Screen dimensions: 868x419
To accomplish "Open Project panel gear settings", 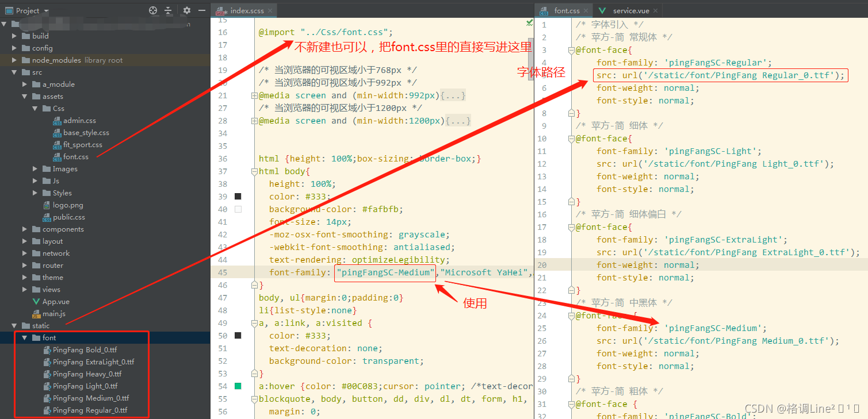I will point(187,10).
